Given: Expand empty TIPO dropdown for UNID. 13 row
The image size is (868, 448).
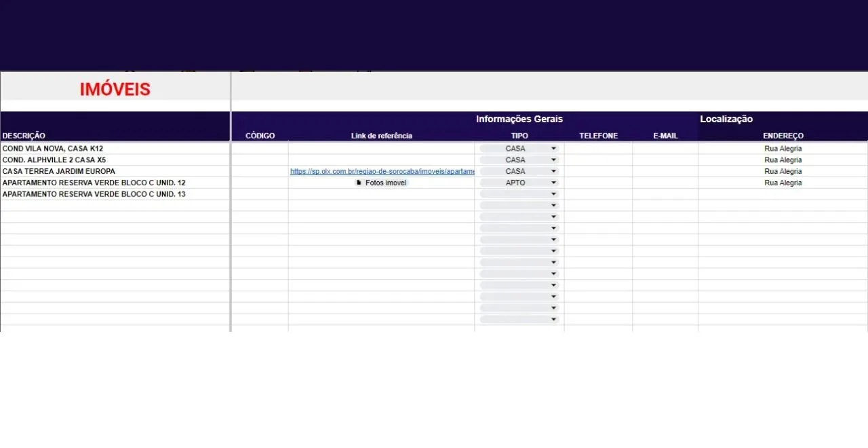Looking at the screenshot, I should pos(553,194).
